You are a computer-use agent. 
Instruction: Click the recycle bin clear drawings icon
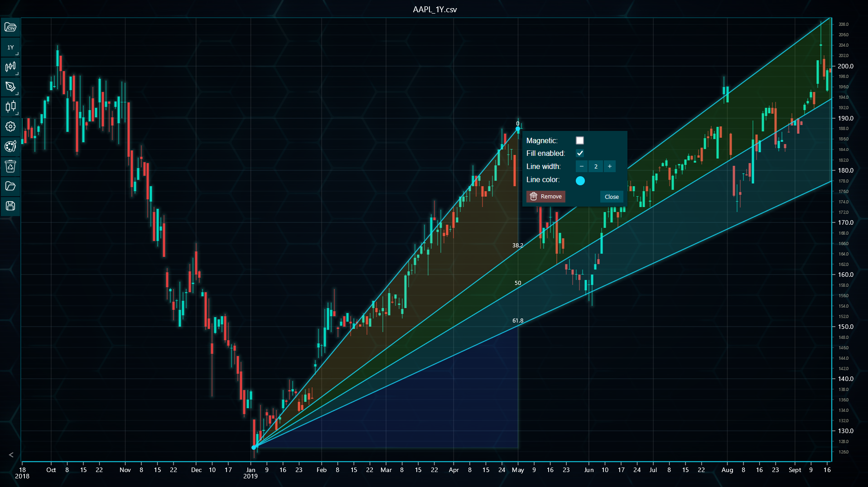(10, 166)
